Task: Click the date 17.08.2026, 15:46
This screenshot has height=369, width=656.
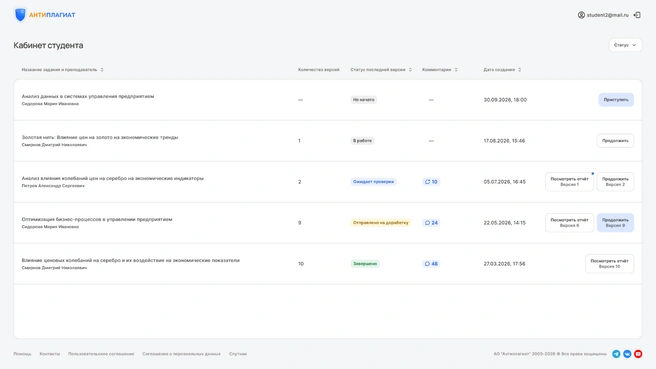Action: click(x=504, y=141)
